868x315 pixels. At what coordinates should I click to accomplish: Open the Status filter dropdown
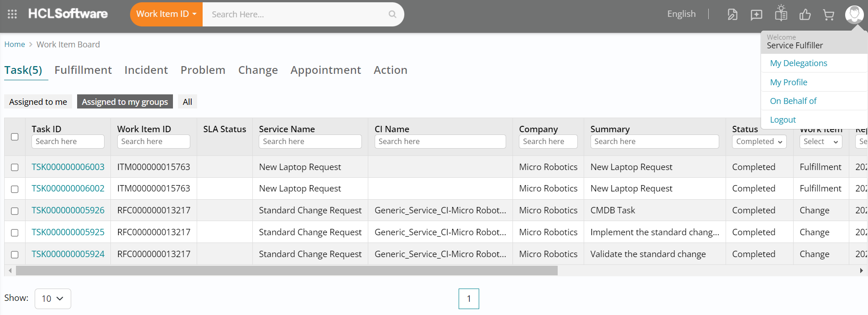coord(759,142)
